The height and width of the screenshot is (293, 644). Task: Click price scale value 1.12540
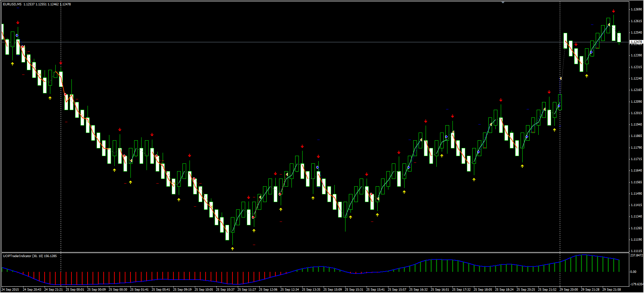(x=636, y=32)
